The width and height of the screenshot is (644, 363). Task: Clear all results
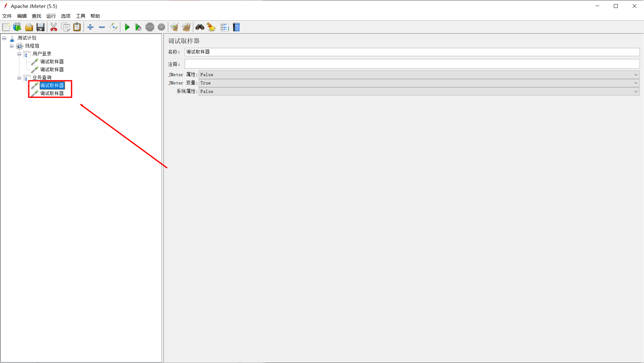pos(186,27)
